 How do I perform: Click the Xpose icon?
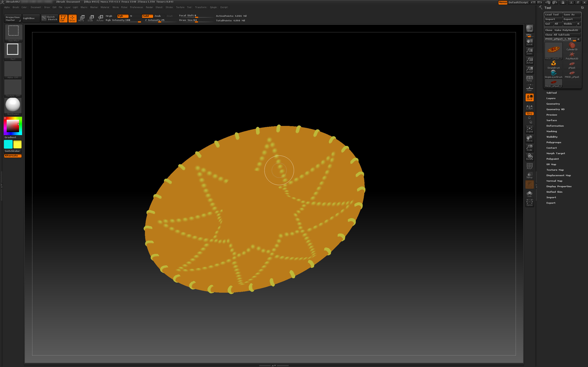[529, 203]
